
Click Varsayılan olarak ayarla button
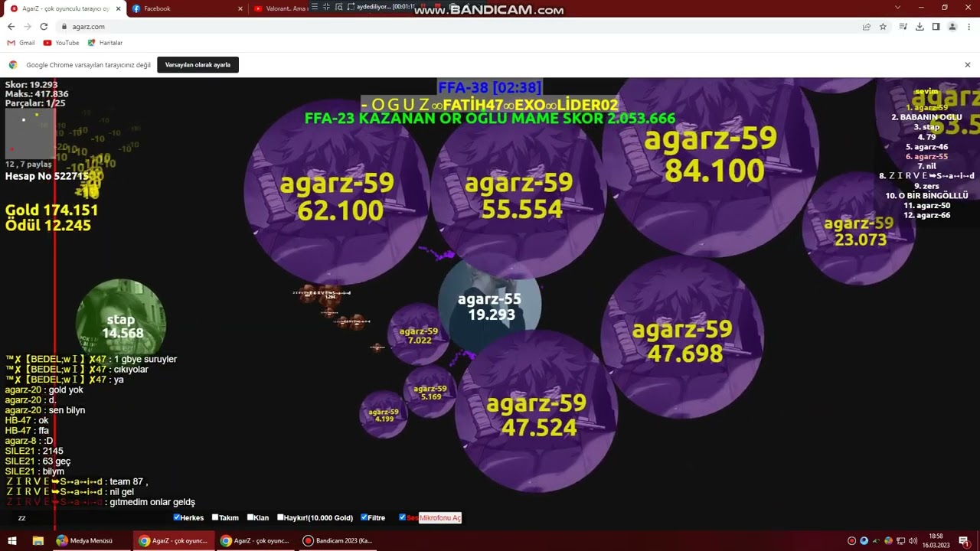click(198, 65)
